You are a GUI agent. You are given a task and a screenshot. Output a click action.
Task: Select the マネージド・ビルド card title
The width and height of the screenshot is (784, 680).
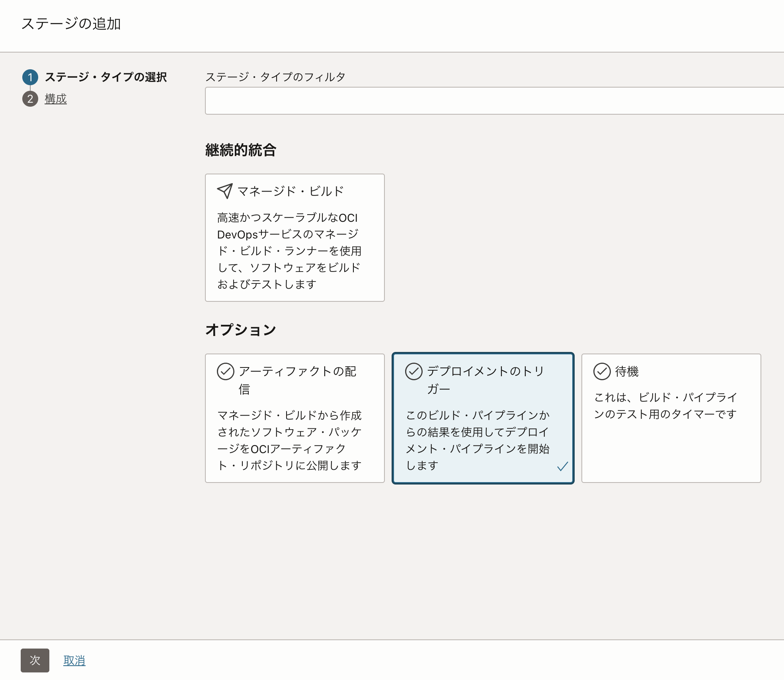[290, 191]
